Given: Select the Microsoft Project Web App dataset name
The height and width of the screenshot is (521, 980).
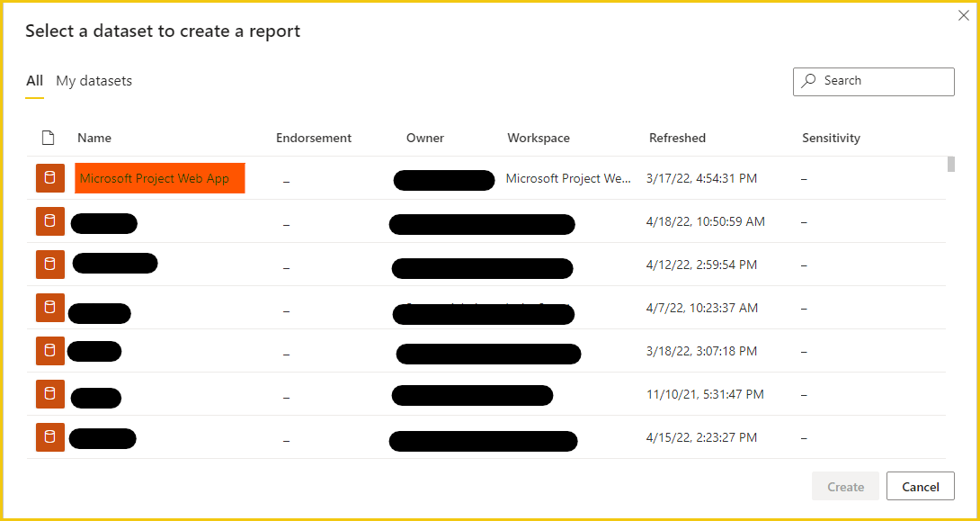Looking at the screenshot, I should [x=155, y=178].
